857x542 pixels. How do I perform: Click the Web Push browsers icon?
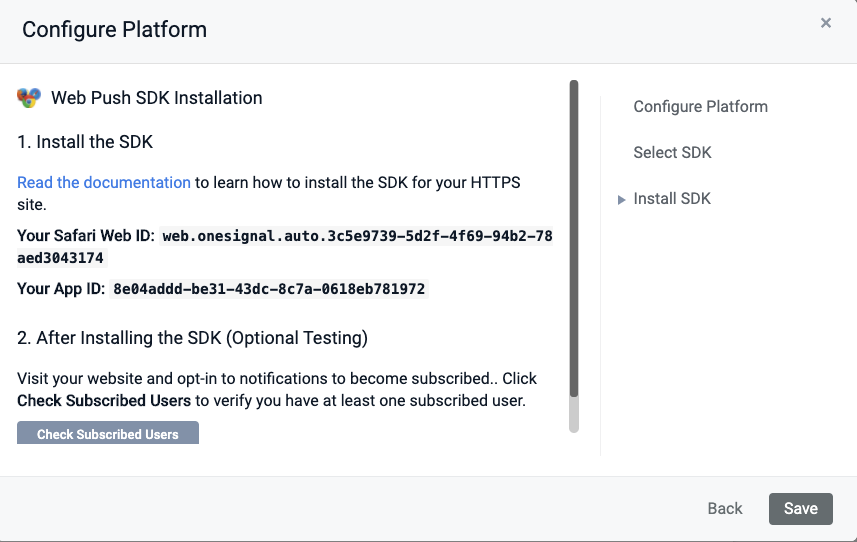click(x=29, y=98)
